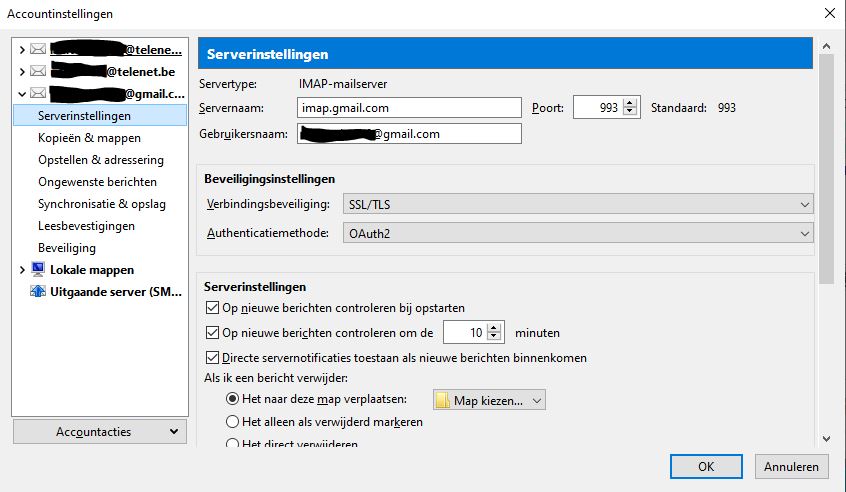Screen dimensions: 846x492
Task: Click the scrollbar down arrow
Action: pos(826,439)
